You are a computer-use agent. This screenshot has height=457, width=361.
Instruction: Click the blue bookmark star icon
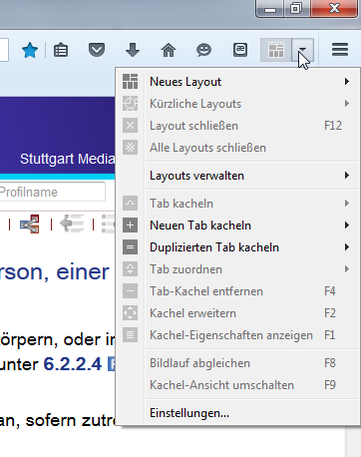point(30,50)
